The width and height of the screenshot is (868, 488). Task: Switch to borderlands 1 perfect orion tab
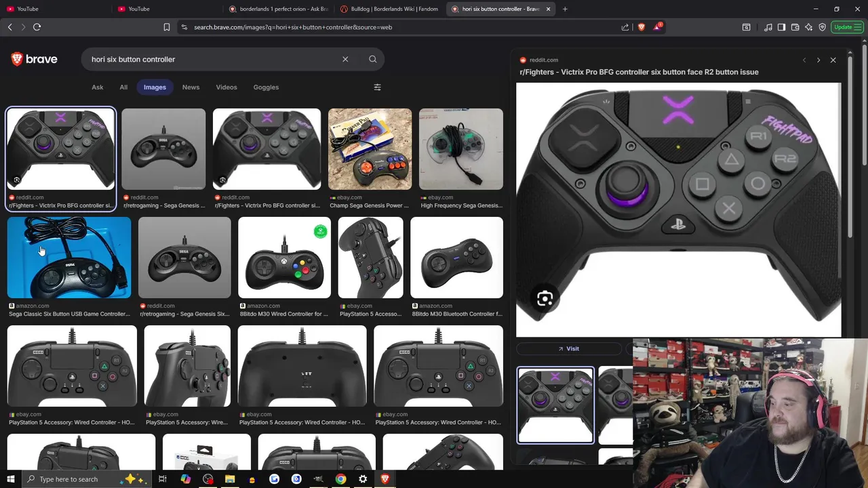coord(279,9)
